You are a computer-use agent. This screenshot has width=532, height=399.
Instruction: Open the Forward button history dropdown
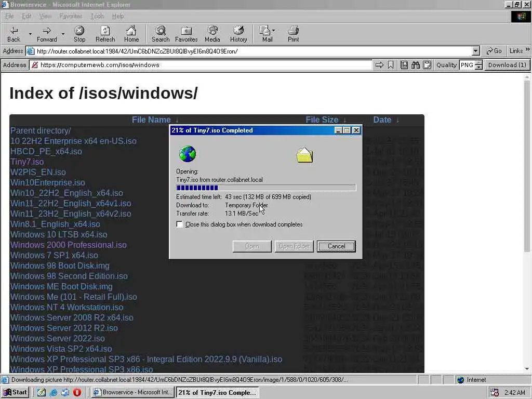63,34
